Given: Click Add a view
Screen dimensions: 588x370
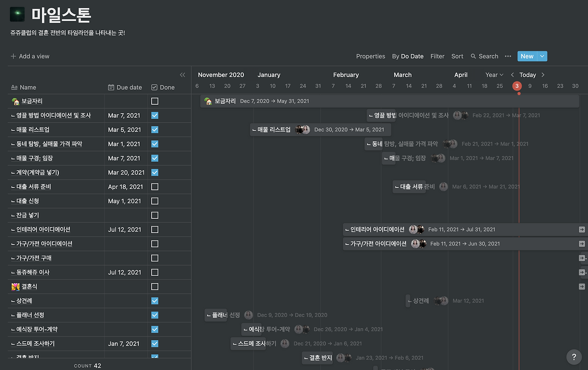Looking at the screenshot, I should click(30, 56).
